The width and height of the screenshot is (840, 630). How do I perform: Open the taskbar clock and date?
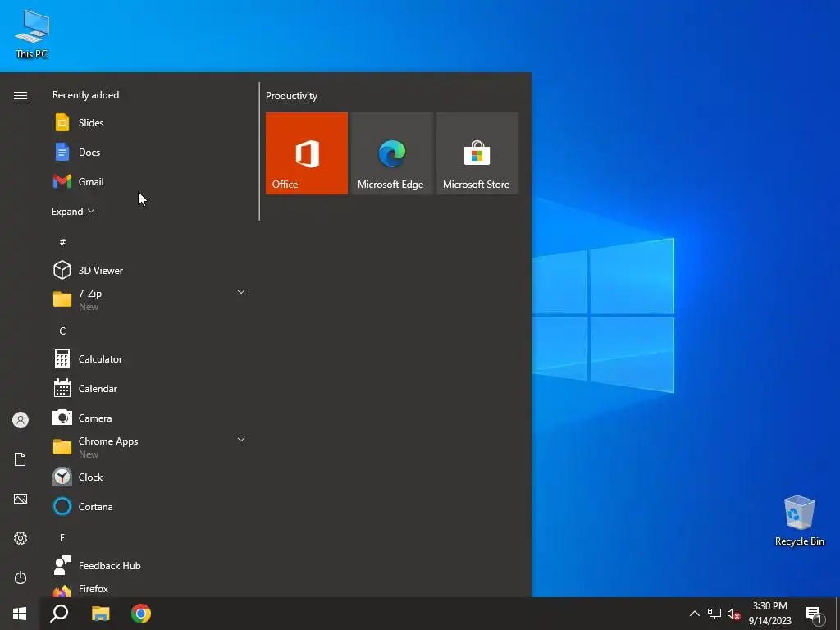pos(769,614)
